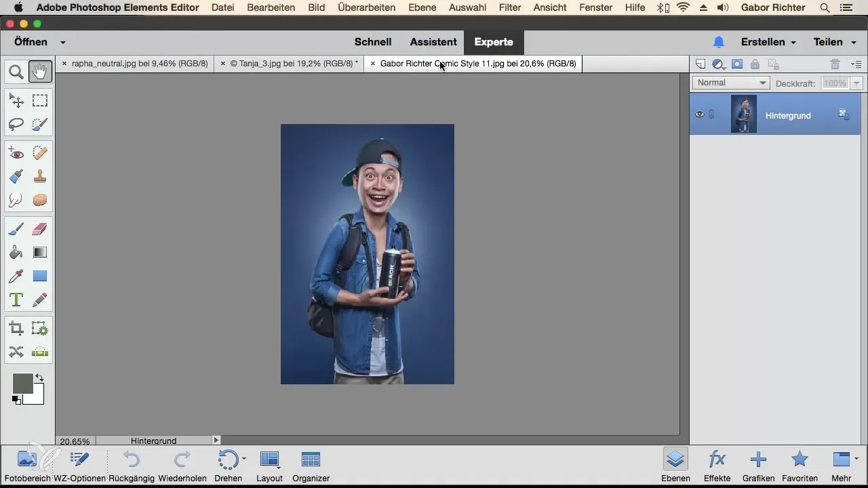Expand the status bar info arrow
The width and height of the screenshot is (868, 488).
coord(216,440)
